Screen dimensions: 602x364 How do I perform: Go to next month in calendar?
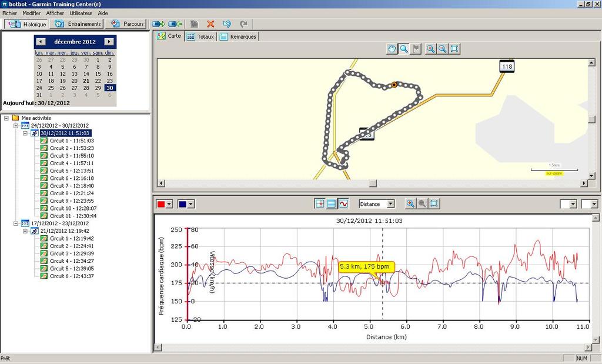click(x=109, y=42)
